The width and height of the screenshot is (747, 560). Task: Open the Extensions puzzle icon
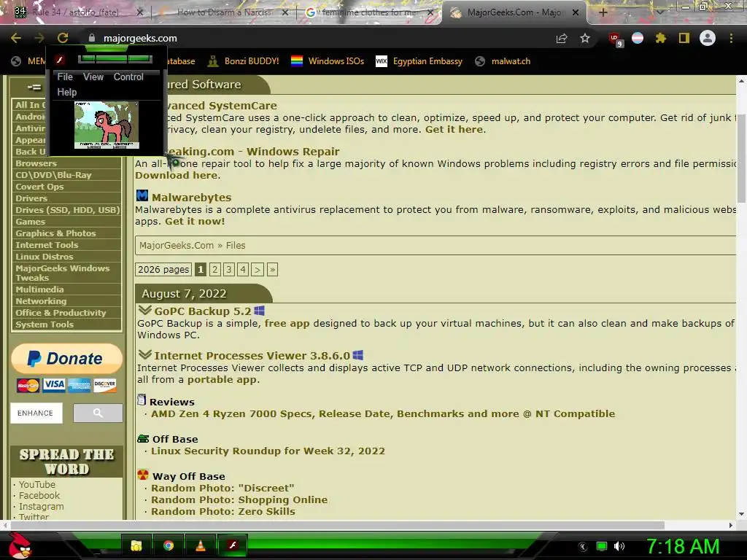(x=660, y=38)
